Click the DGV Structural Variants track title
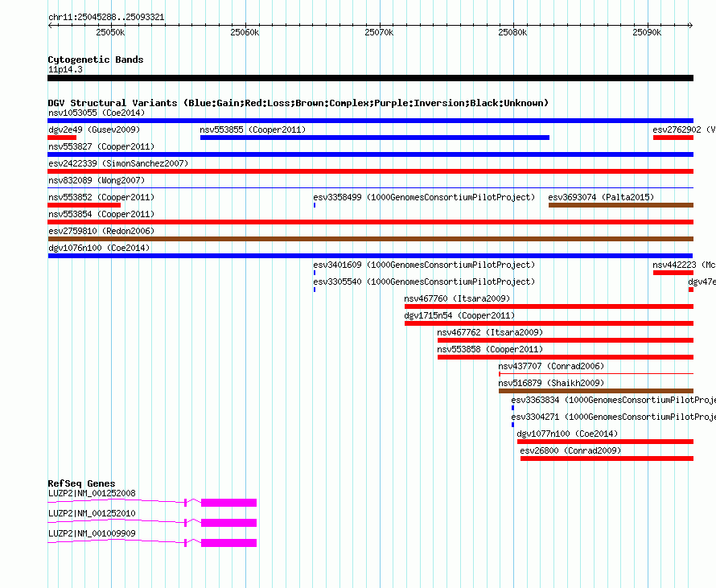 [298, 103]
